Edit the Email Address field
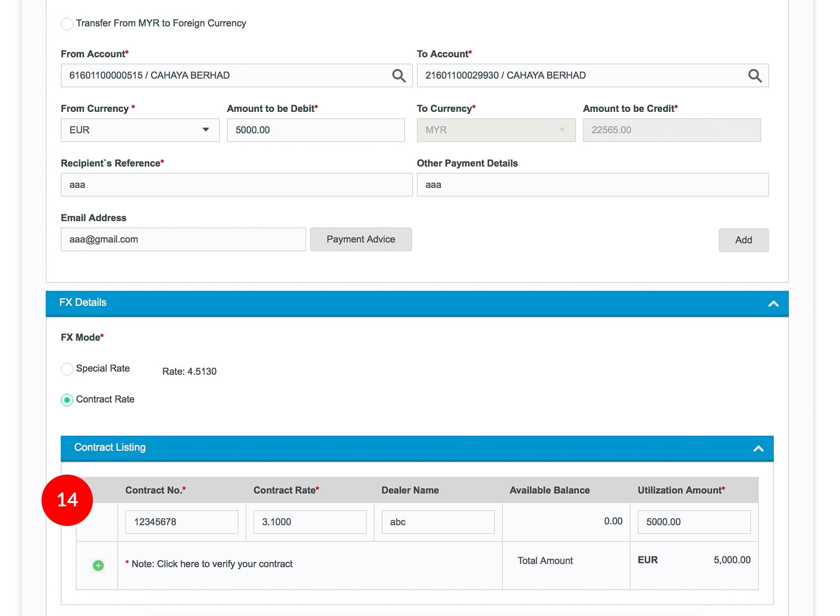Viewport: 840px width, 616px height. pos(183,239)
